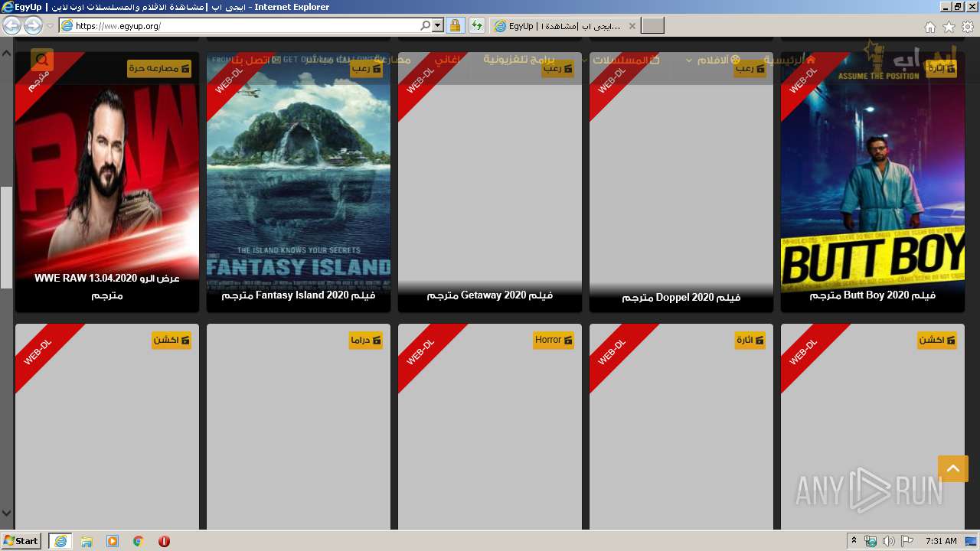This screenshot has height=551, width=980.
Task: Click the مصارعة حرة category tag
Action: [159, 68]
